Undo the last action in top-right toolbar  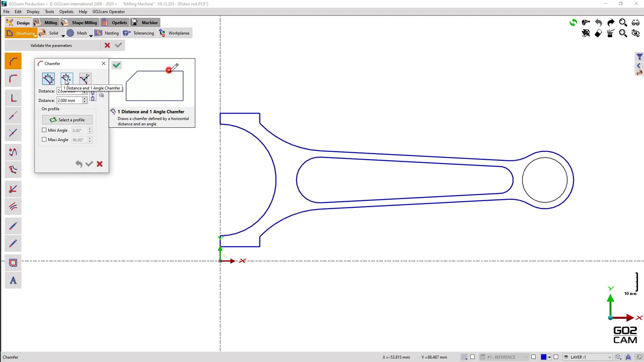click(598, 23)
